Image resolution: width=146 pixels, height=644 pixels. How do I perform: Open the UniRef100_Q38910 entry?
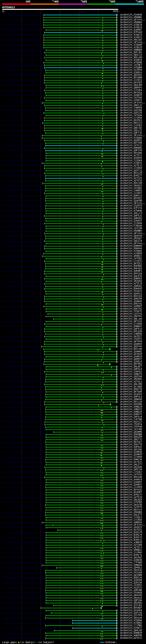click(131, 72)
